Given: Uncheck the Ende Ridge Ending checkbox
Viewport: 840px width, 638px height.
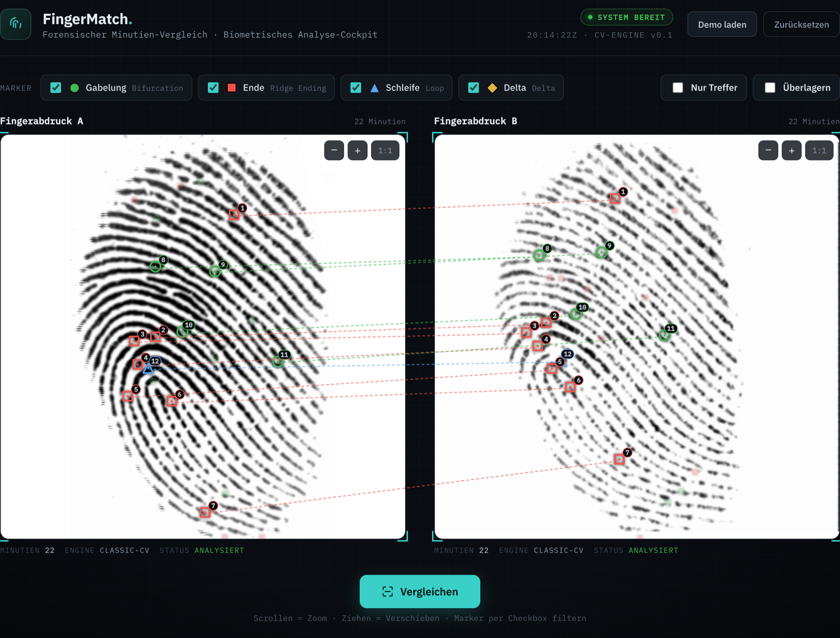Looking at the screenshot, I should tap(213, 88).
